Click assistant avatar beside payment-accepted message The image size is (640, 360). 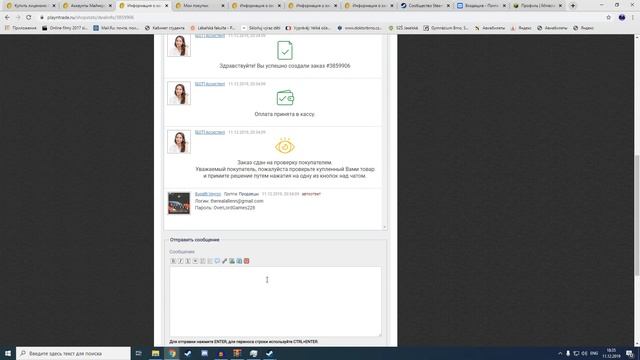(179, 93)
